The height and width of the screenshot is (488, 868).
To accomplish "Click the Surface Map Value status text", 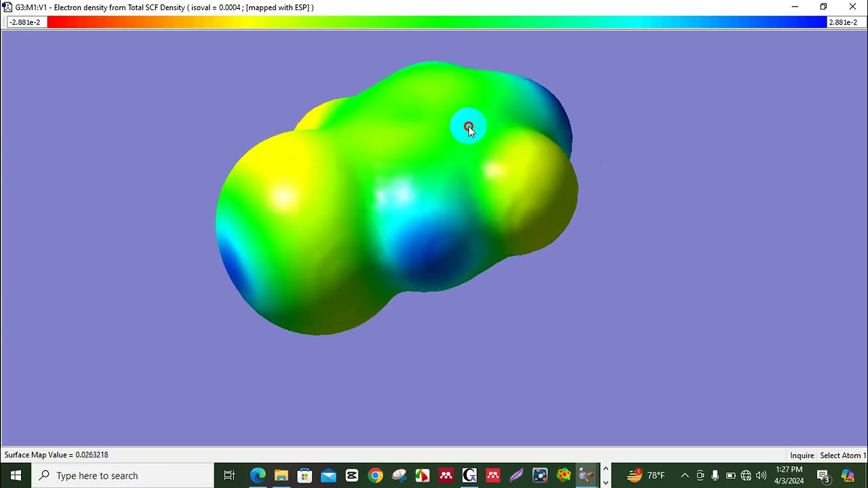I will tap(56, 455).
